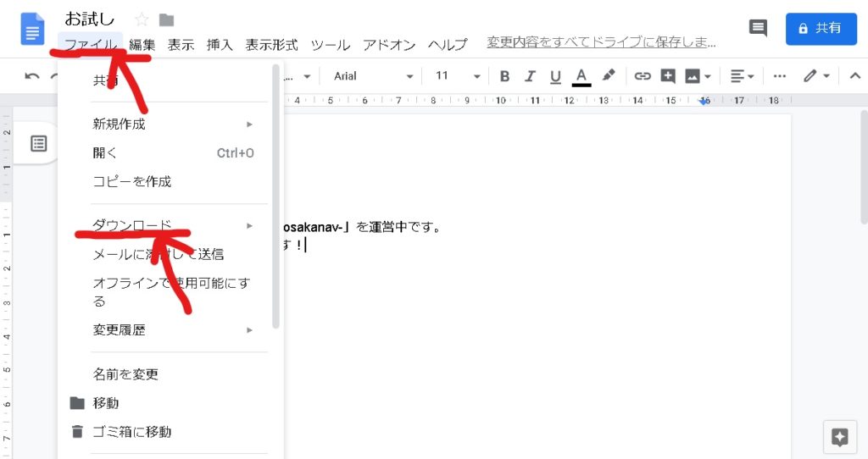Click the page vertical scrollbar
Viewport: 868px width, 459px height.
tap(864, 167)
